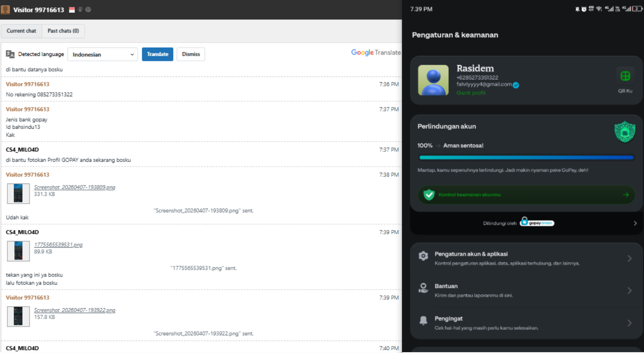Click the visitor avatar in the chat header
The height and width of the screenshot is (353, 644).
click(x=5, y=9)
